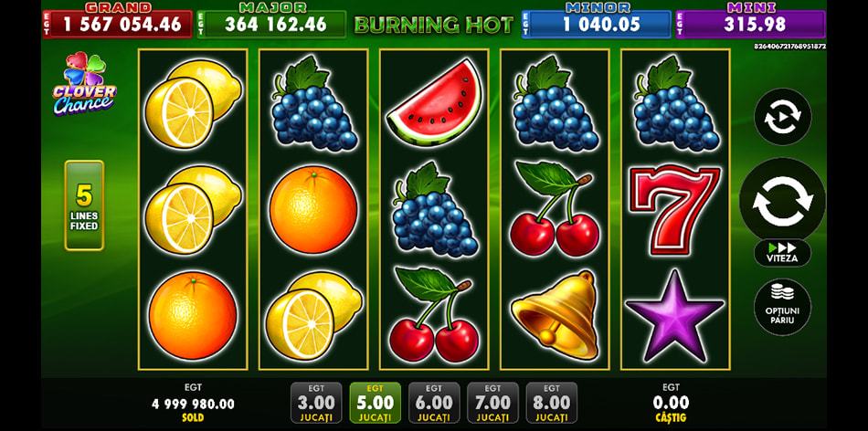Click the watermelon slice symbol
The image size is (868, 431).
pos(434,103)
